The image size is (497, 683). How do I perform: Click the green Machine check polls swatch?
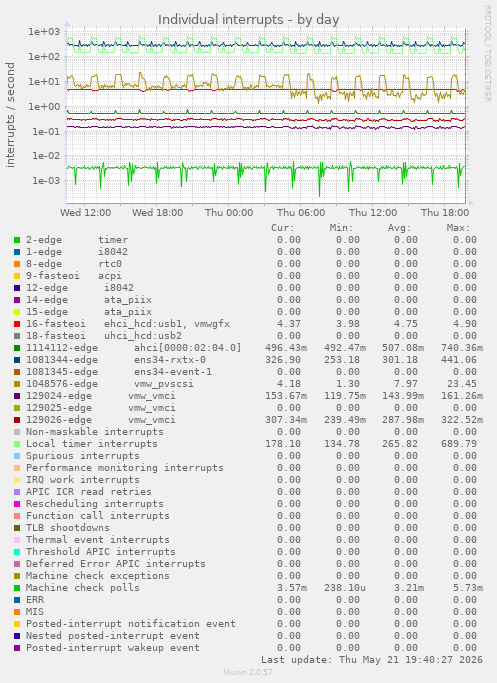(x=17, y=588)
